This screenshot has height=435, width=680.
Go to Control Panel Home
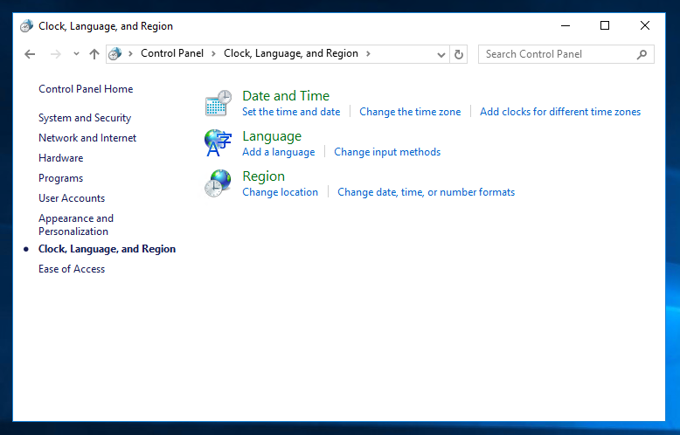pyautogui.click(x=86, y=89)
